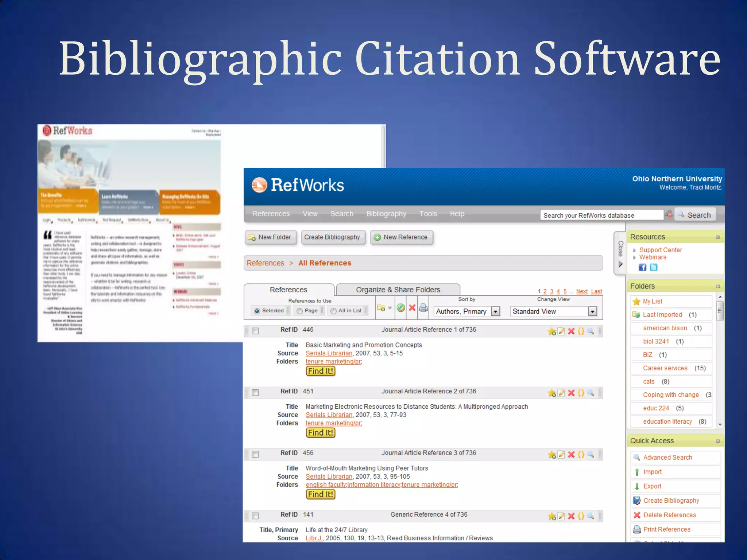Click Find It! for Ref ID 446
747x560 pixels.
pyautogui.click(x=321, y=371)
